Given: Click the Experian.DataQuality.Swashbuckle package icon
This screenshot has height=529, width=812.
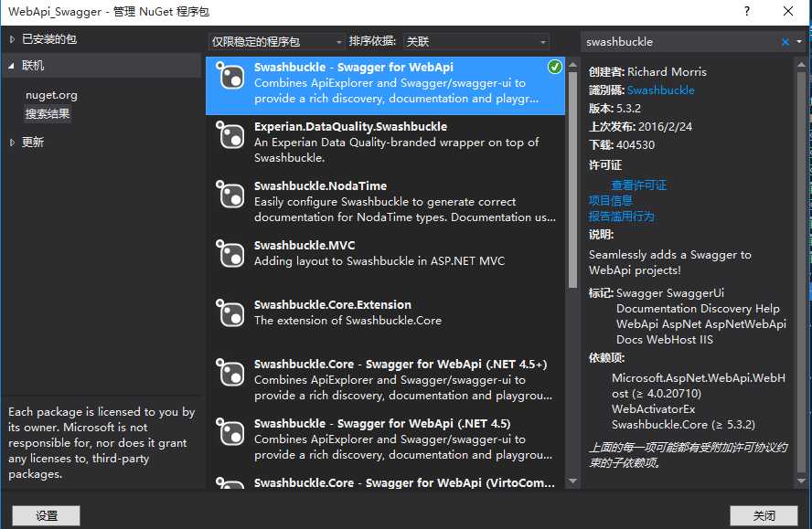Looking at the screenshot, I should click(x=230, y=135).
